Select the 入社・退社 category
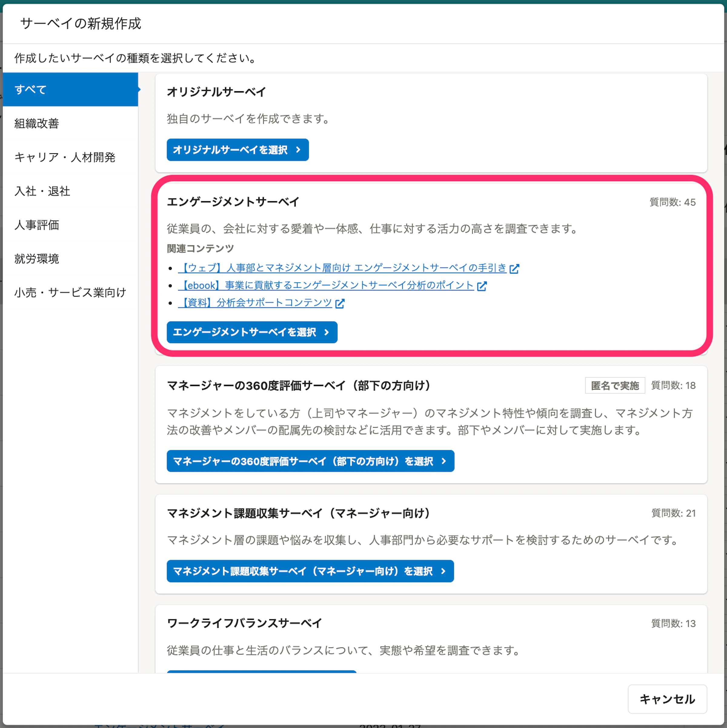 tap(71, 191)
